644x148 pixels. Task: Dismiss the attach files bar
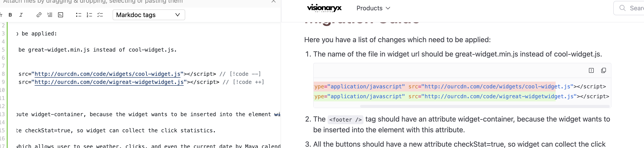point(274,2)
